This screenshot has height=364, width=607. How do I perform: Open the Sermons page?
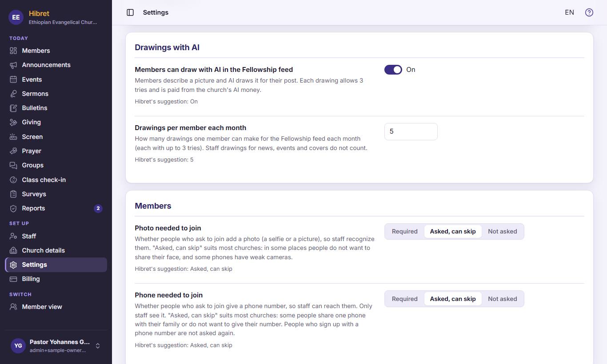[x=56, y=94]
